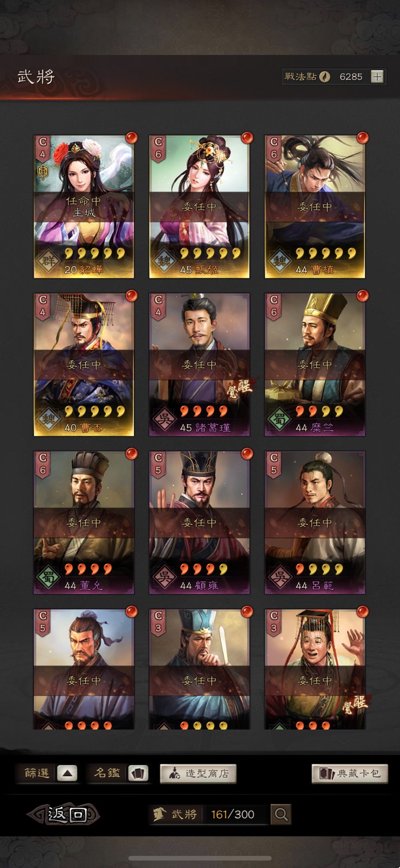Open the 典藏卡包 card pack

pyautogui.click(x=350, y=774)
